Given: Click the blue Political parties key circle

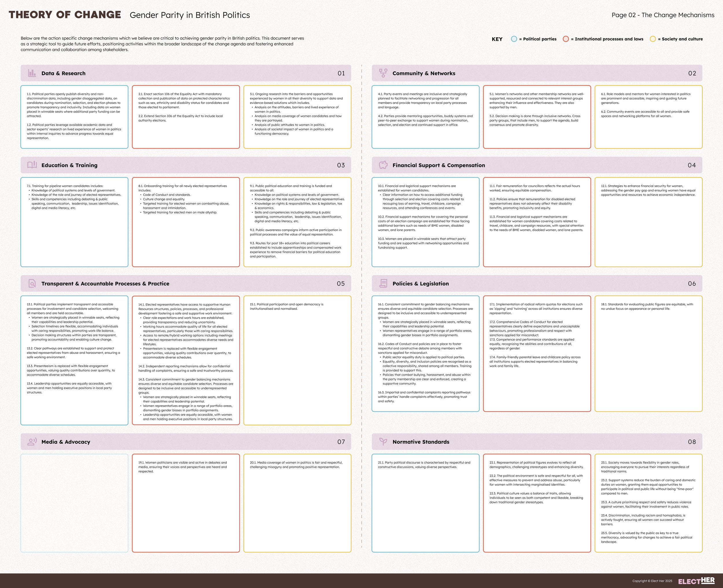Looking at the screenshot, I should tap(514, 39).
